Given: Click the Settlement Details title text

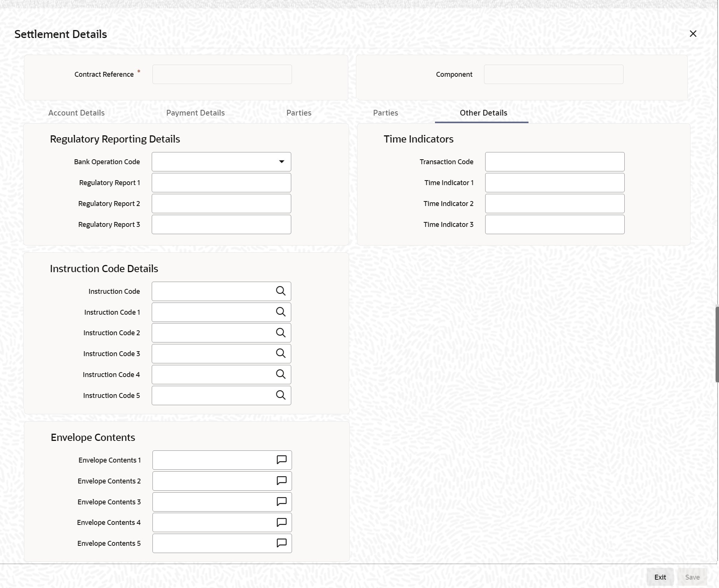Looking at the screenshot, I should (61, 34).
